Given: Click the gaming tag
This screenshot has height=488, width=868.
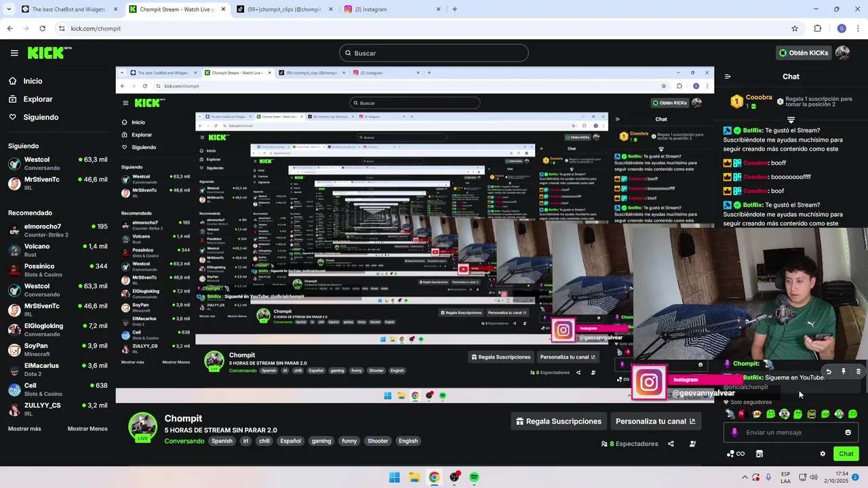Looking at the screenshot, I should 321,441.
